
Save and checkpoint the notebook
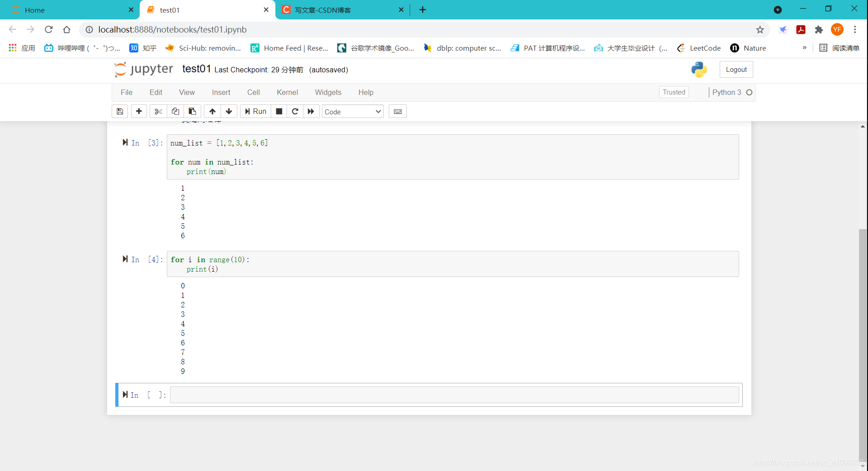tap(120, 111)
